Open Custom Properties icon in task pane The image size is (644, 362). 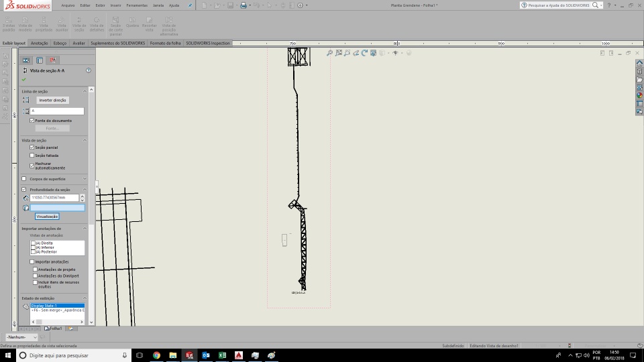tap(639, 103)
